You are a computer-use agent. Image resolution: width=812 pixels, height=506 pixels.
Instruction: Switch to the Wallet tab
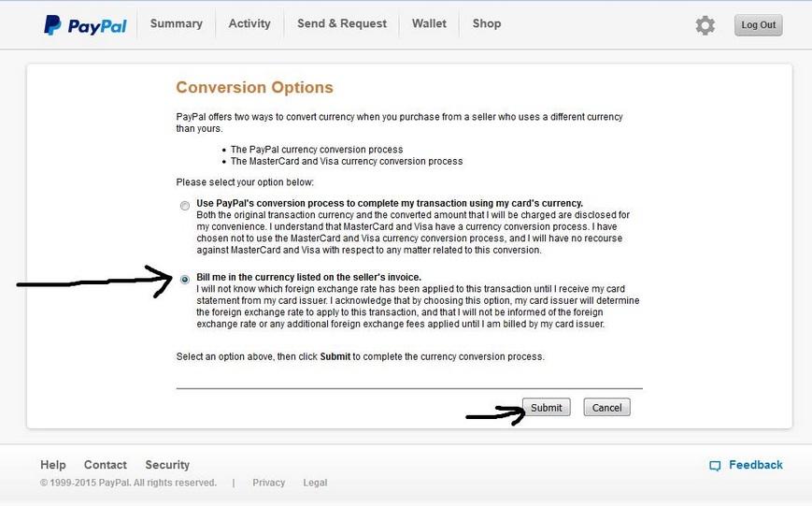tap(429, 23)
